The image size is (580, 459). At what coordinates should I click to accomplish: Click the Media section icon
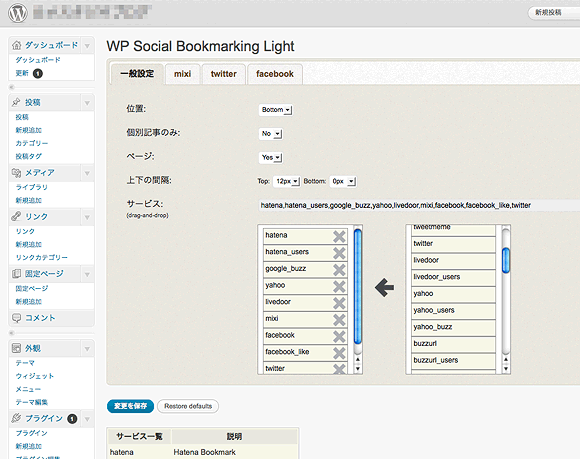coord(16,172)
